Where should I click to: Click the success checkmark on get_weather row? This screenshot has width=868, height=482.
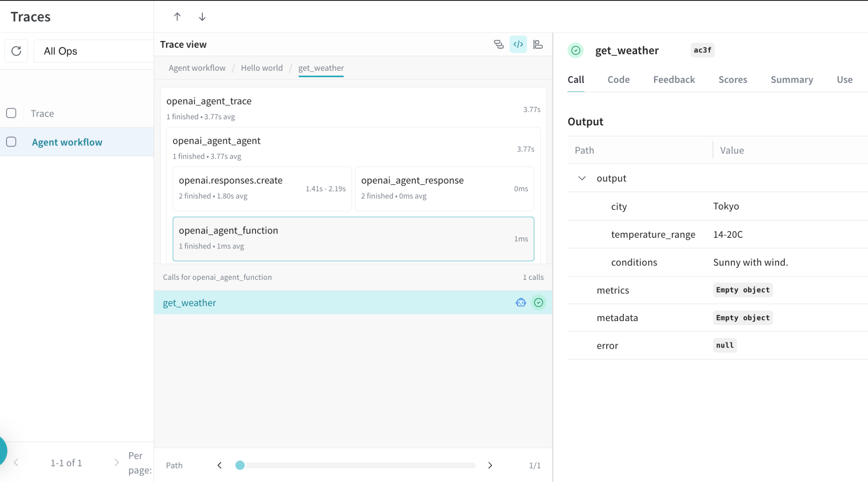click(x=539, y=302)
